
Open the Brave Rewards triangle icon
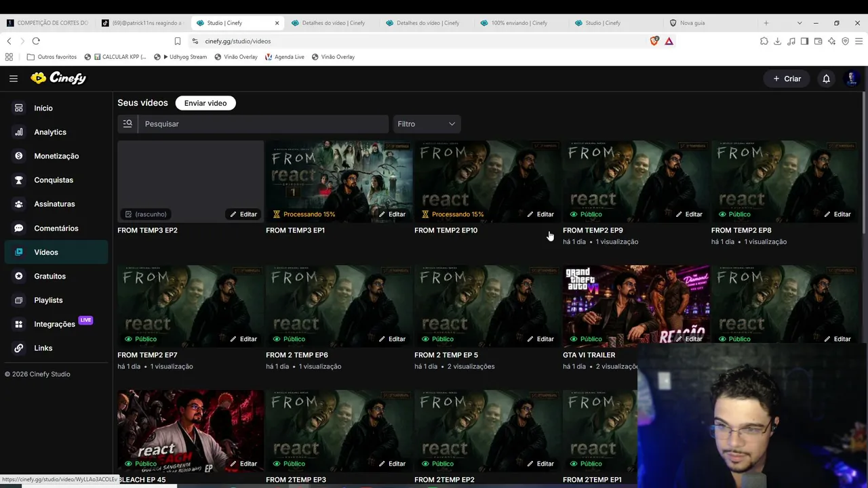(x=669, y=41)
